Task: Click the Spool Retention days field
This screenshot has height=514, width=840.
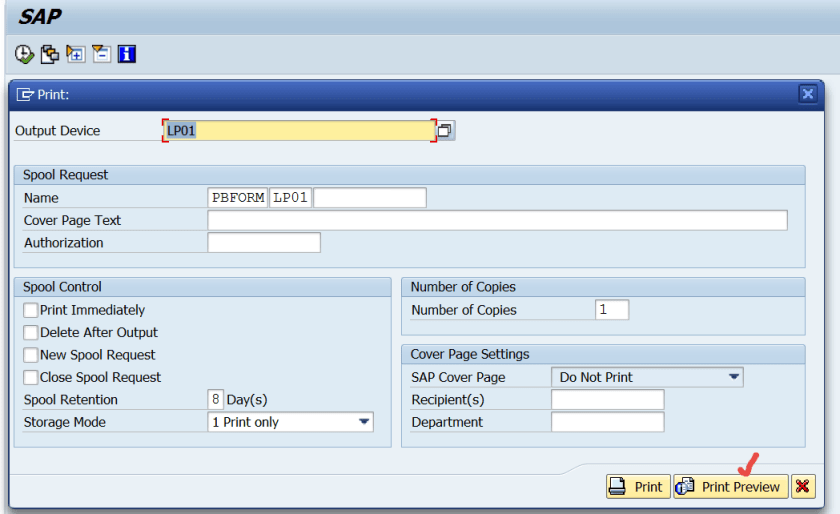Action: (215, 400)
